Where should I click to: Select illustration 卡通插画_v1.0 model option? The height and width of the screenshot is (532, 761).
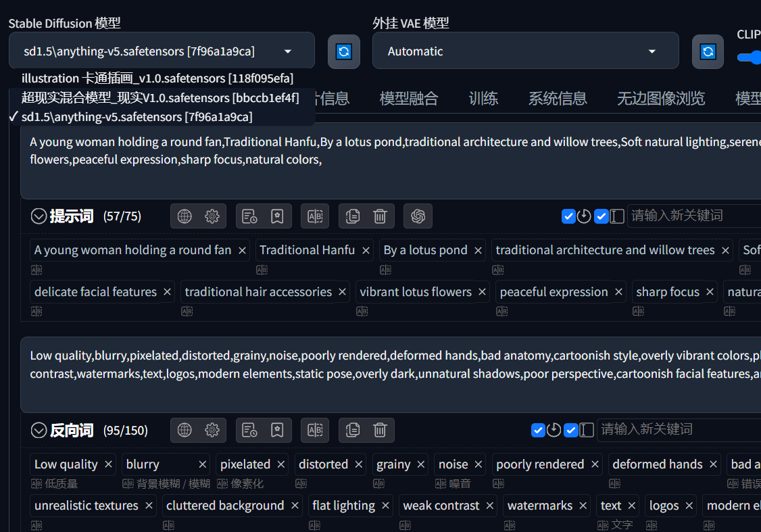click(x=162, y=78)
